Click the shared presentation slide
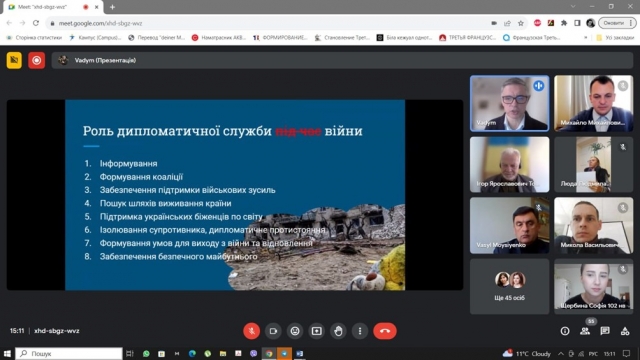The image size is (640, 360). (x=235, y=195)
